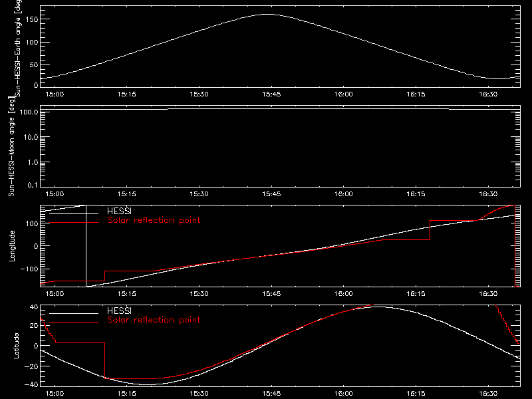532x399 pixels.
Task: Click 16:15 time label under Latitude plot
Action: point(416,393)
